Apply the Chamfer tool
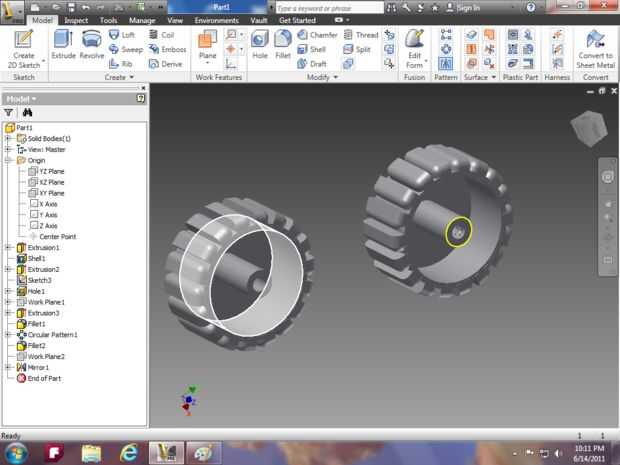 click(x=317, y=35)
